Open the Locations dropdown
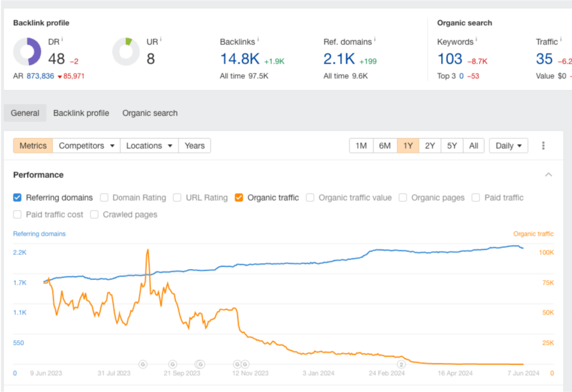Viewport: 572px width, 392px height. click(149, 145)
